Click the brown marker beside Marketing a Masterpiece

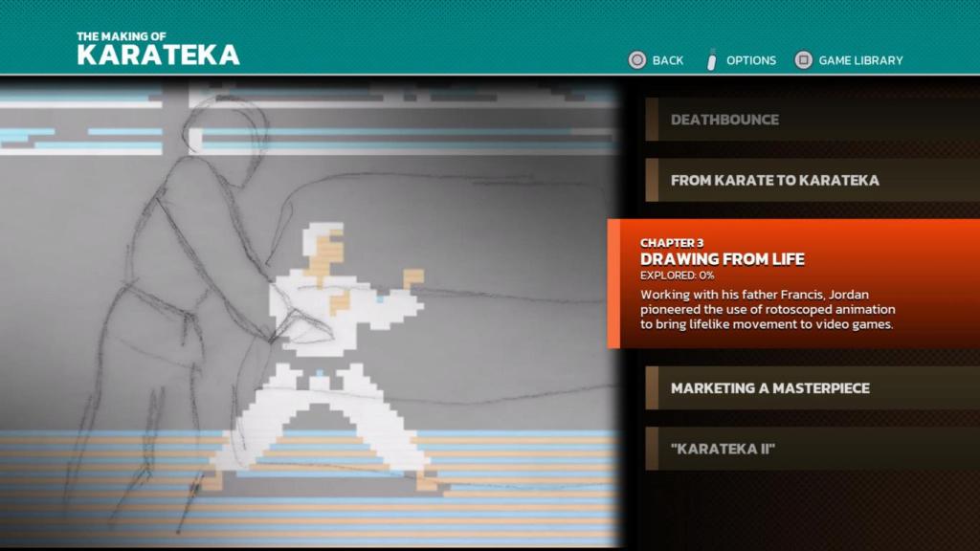coord(652,388)
